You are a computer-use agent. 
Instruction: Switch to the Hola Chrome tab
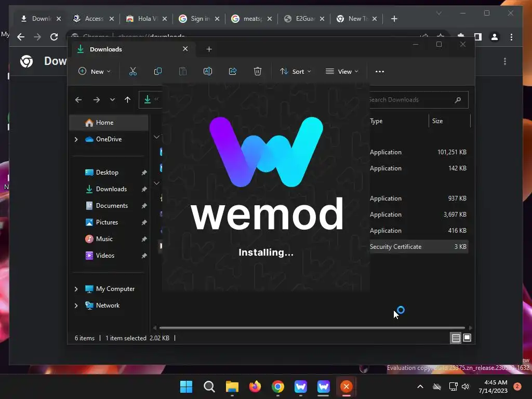[x=146, y=19]
